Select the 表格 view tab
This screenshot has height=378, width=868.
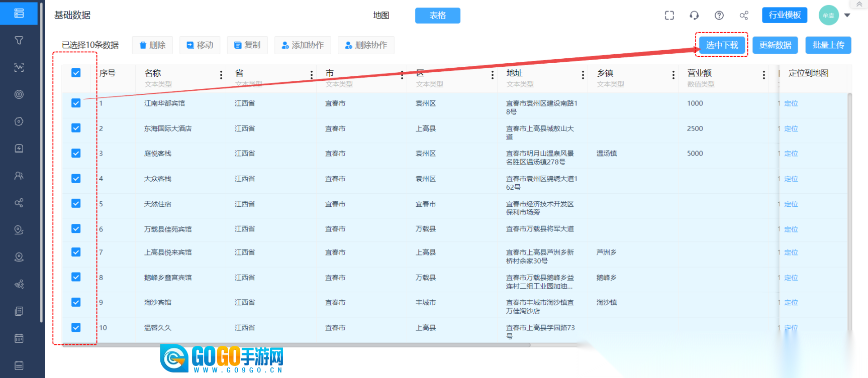[x=437, y=16]
